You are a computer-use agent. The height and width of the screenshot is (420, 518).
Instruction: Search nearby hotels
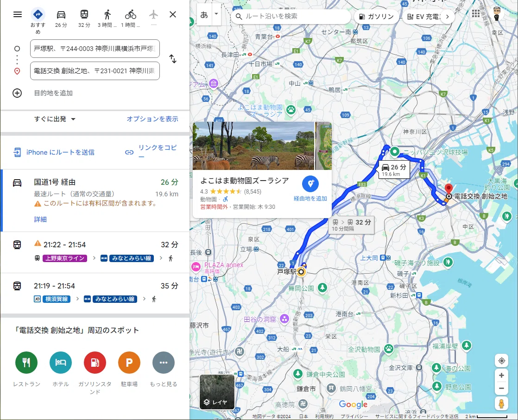pyautogui.click(x=61, y=363)
